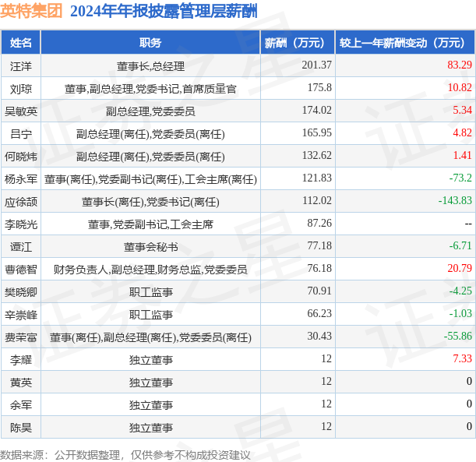Image resolution: width=476 pixels, height=462 pixels.
Task: Click change value -73.2
Action: tap(460, 178)
